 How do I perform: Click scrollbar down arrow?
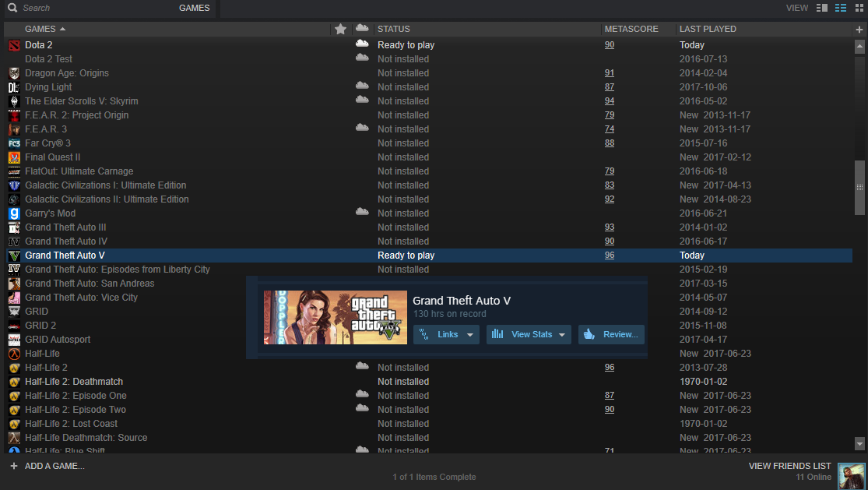(859, 443)
